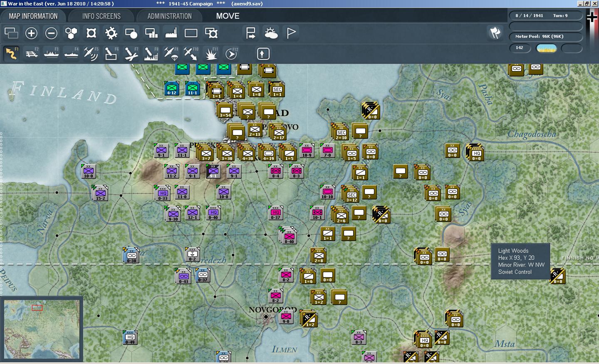
Task: Select the F10 air transfer mode
Action: pos(191,54)
